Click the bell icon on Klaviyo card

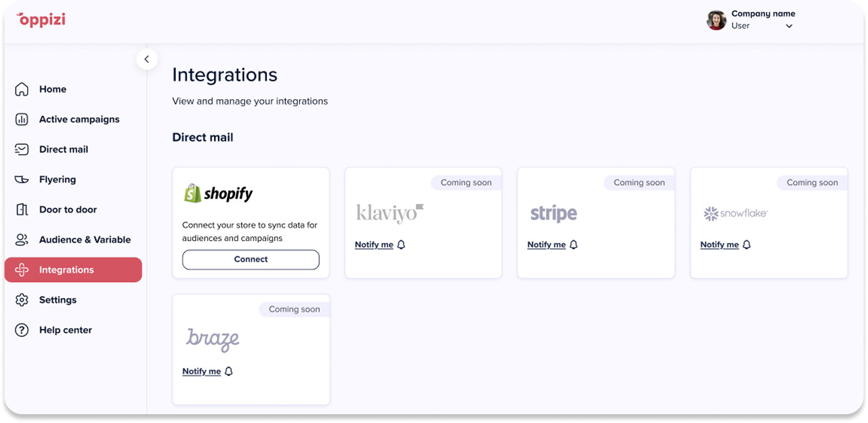tap(401, 245)
